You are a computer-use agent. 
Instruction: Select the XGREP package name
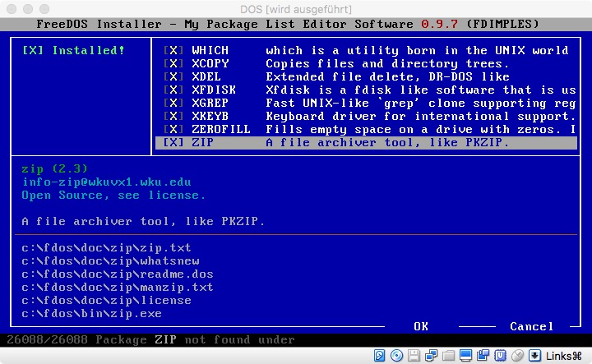pyautogui.click(x=210, y=104)
